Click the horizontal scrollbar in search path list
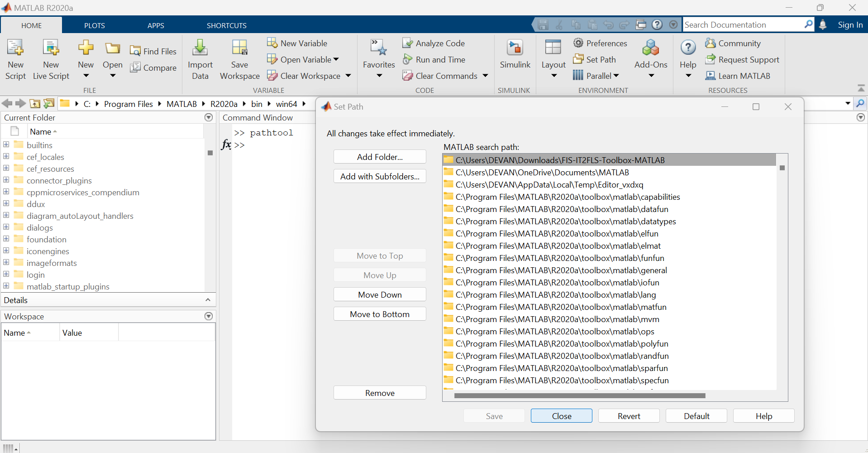This screenshot has width=868, height=453. click(579, 395)
